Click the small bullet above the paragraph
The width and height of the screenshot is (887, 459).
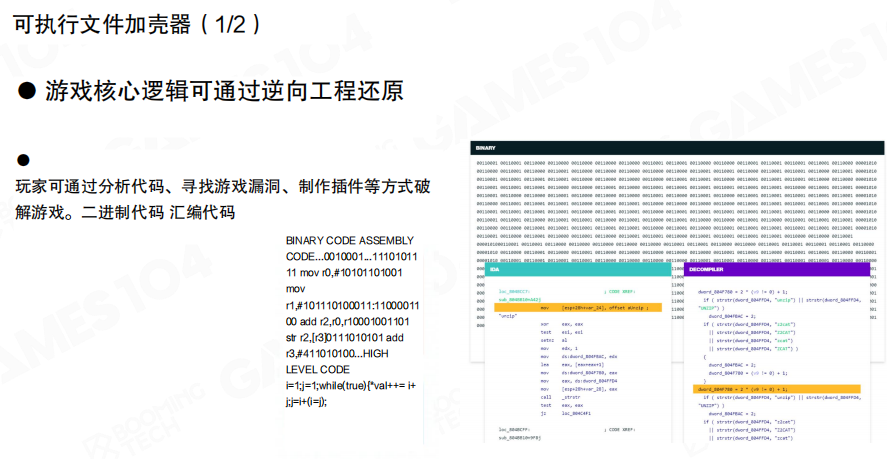click(x=22, y=161)
